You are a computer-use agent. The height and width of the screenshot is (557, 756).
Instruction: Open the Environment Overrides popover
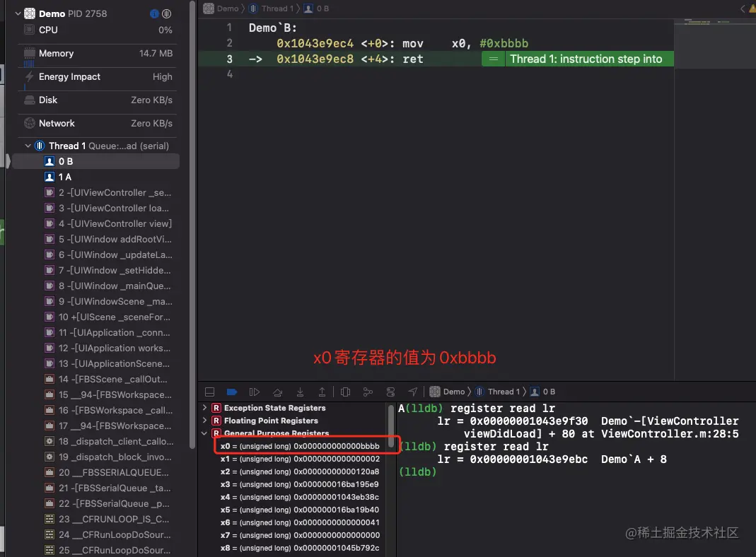390,392
